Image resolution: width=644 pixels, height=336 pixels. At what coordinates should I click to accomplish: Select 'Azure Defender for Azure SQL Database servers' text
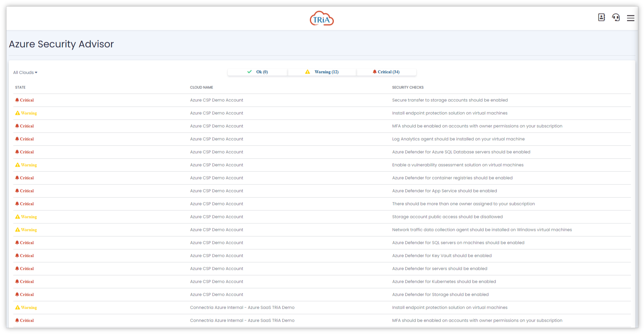(461, 152)
